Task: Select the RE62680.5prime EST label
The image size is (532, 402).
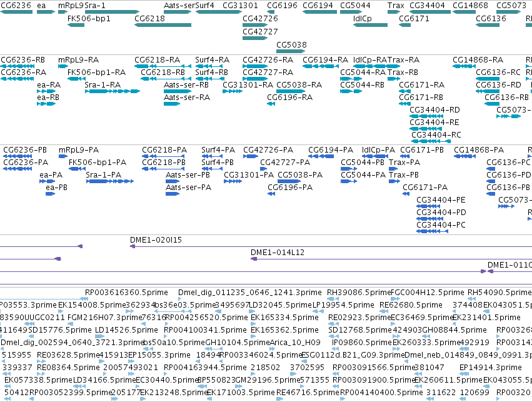Action: pos(411,305)
